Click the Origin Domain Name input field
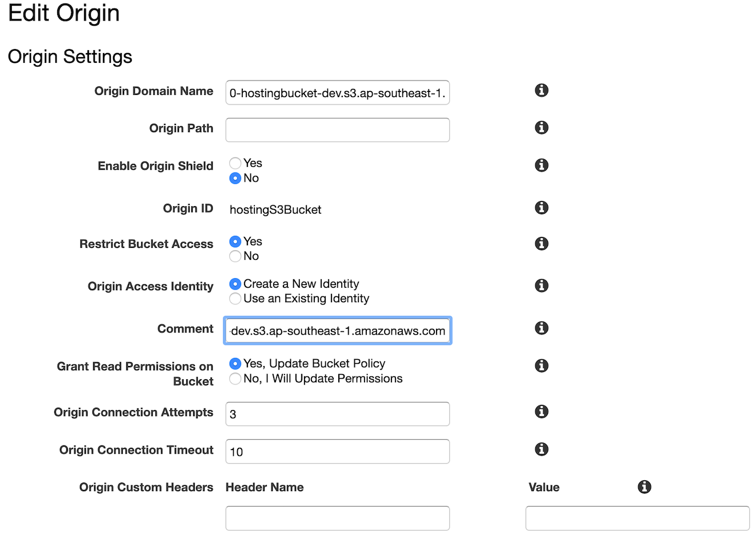Screen dimensions: 756x550 tap(337, 93)
